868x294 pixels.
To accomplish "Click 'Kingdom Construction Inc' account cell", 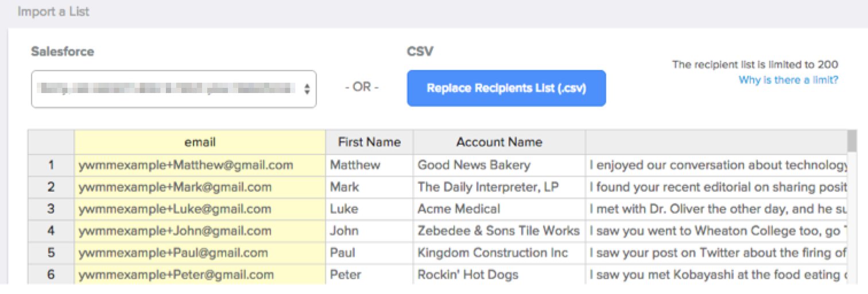I will [x=499, y=253].
